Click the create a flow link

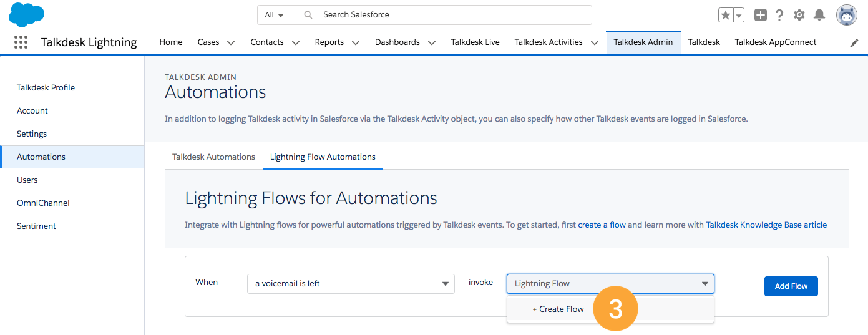coord(602,225)
